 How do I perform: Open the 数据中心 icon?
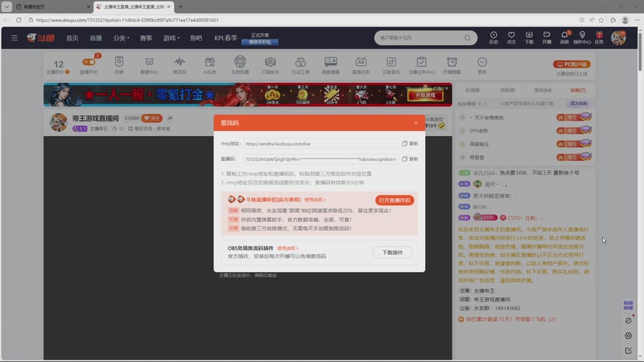coord(149,65)
